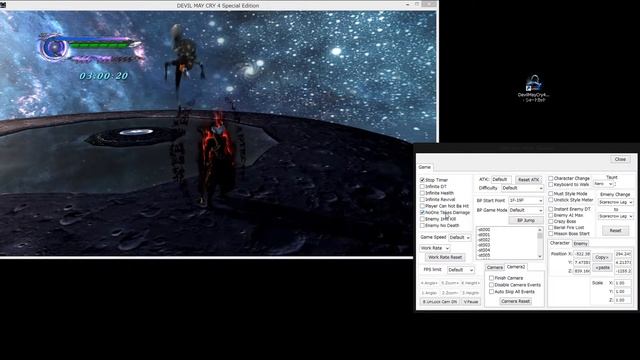Image resolution: width=640 pixels, height=360 pixels.
Task: Toggle NoOne Takes Damage checkbox
Action: click(x=422, y=213)
